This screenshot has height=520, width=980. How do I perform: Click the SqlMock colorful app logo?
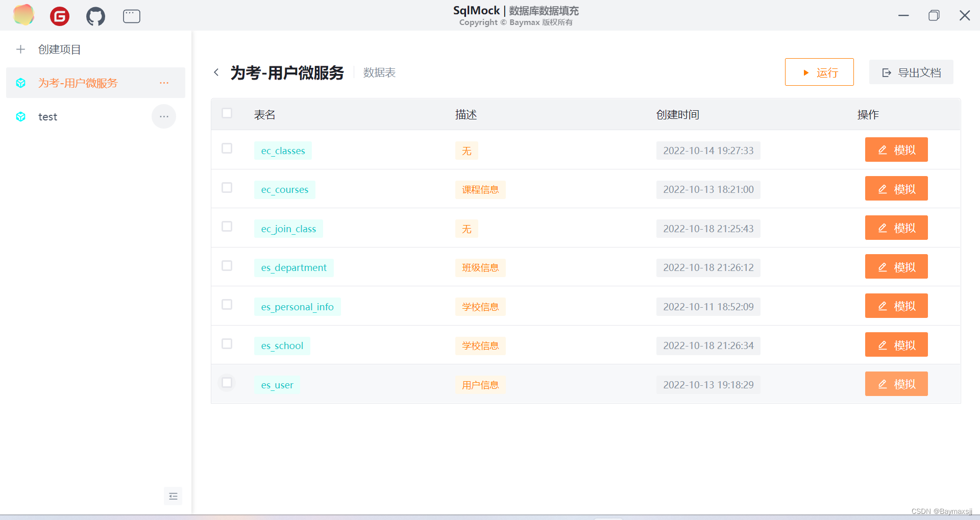pos(23,15)
